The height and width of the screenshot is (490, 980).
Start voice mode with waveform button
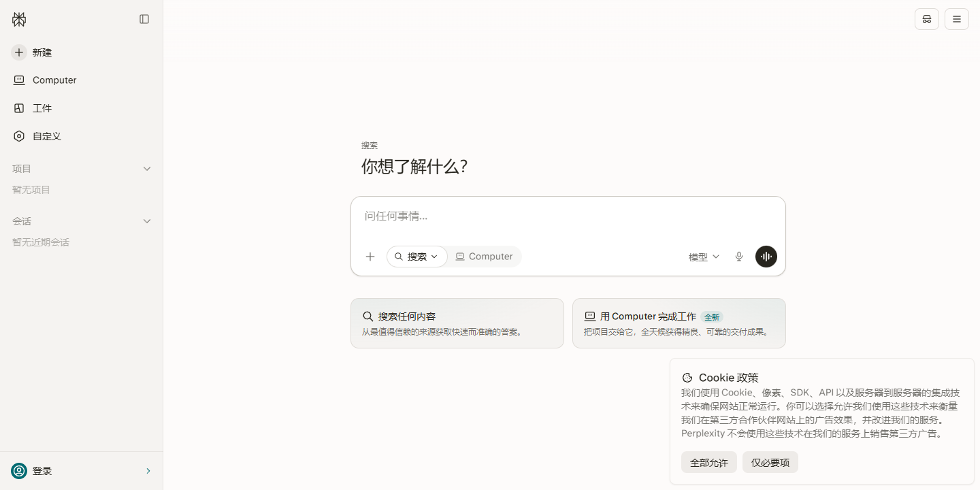click(x=766, y=257)
